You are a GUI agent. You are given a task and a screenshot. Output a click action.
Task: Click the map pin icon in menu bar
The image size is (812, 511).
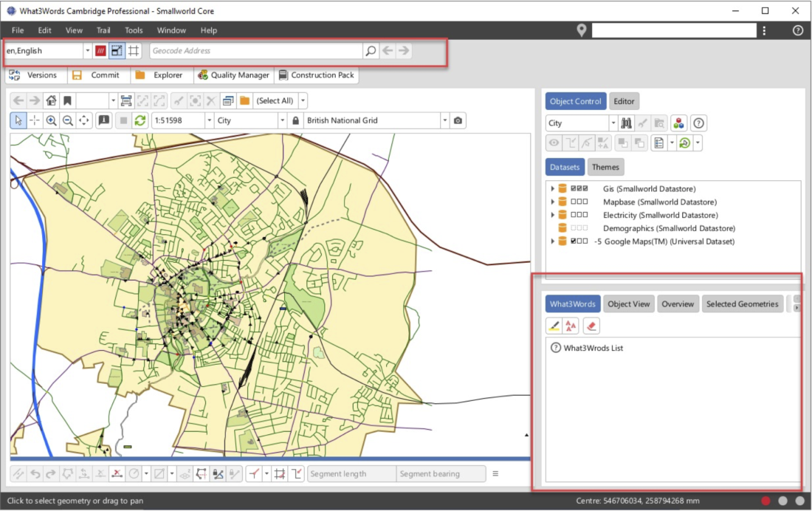(x=582, y=30)
